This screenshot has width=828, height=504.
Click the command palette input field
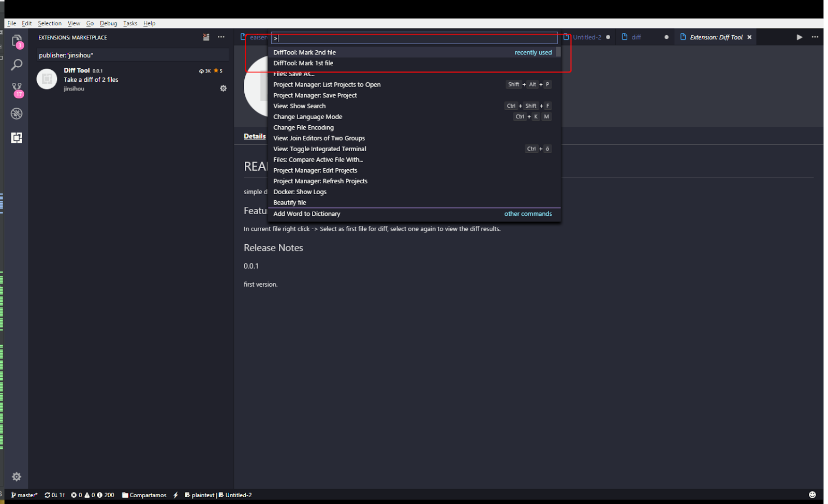(414, 38)
